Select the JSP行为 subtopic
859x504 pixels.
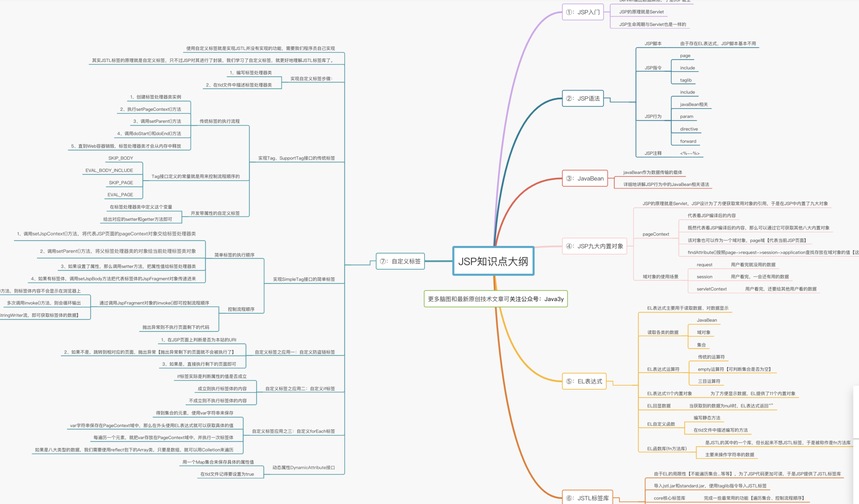click(x=653, y=117)
